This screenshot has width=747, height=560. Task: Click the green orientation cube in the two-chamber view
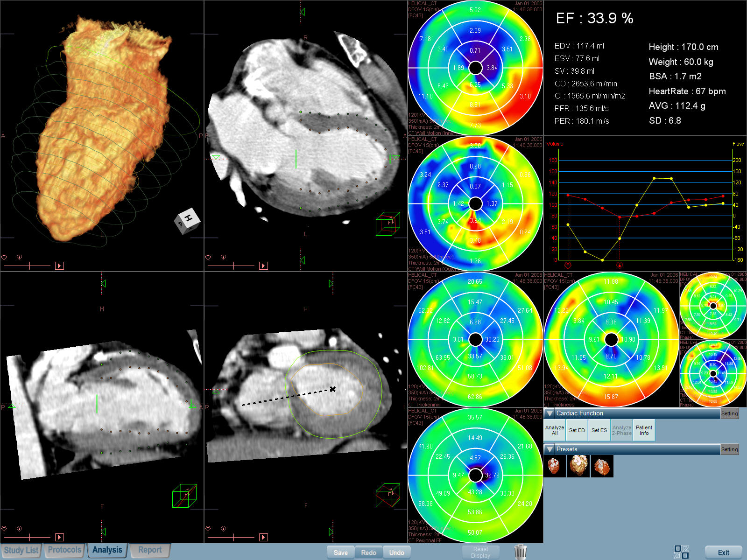(184, 496)
